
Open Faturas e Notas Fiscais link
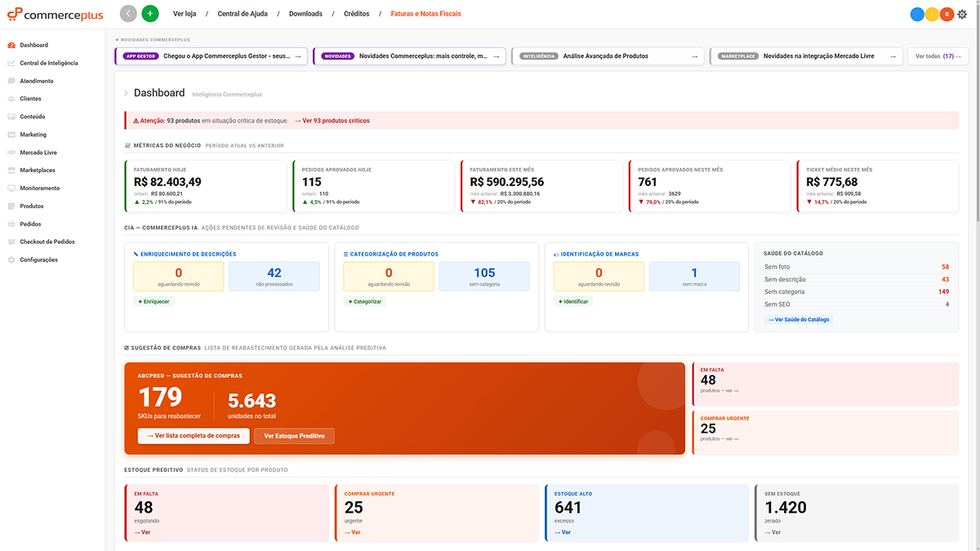pyautogui.click(x=425, y=14)
